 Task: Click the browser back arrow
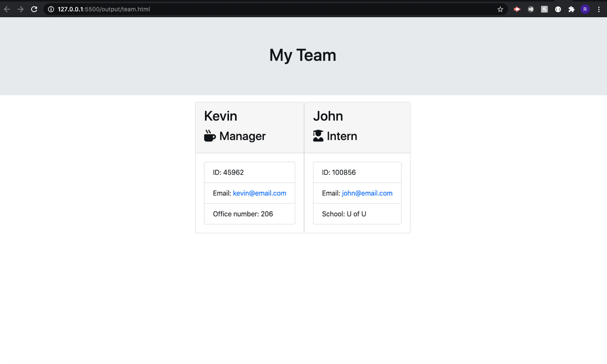pyautogui.click(x=7, y=9)
